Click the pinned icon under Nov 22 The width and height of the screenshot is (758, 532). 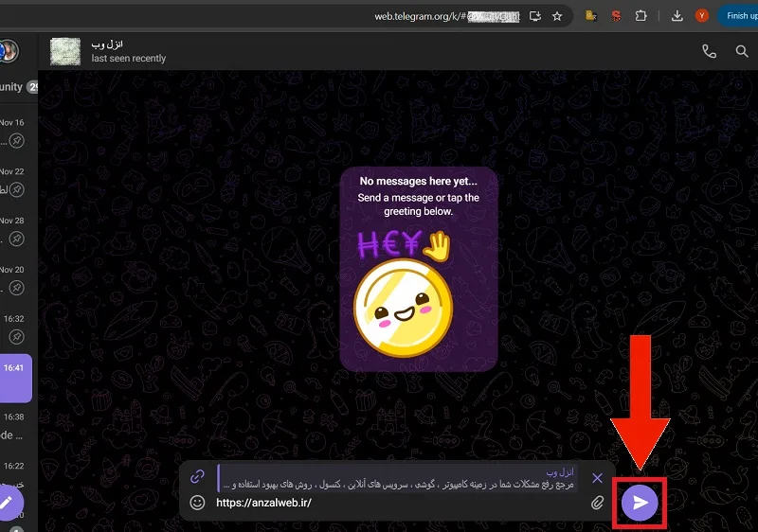[x=17, y=189]
